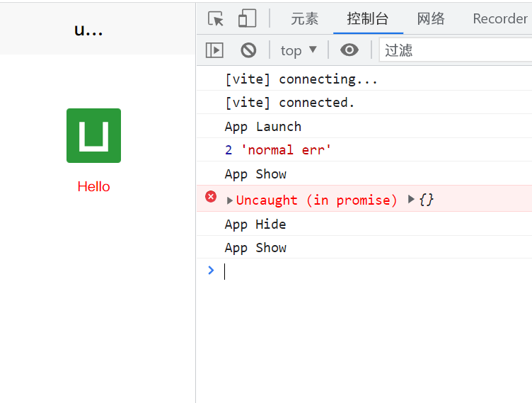532x403 pixels.
Task: Select the first "App Show" log above the error
Action: [364, 174]
